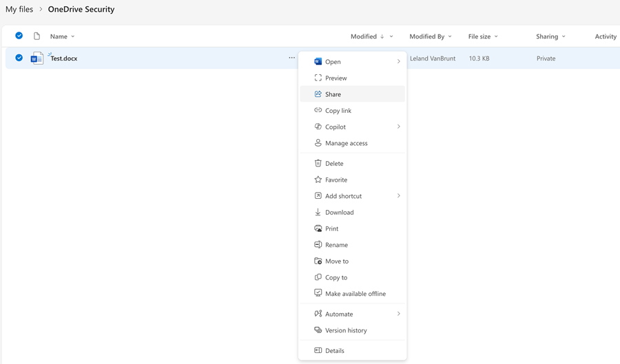Screen dimensions: 620x364
Task: Click the Activity column header
Action: tap(606, 36)
